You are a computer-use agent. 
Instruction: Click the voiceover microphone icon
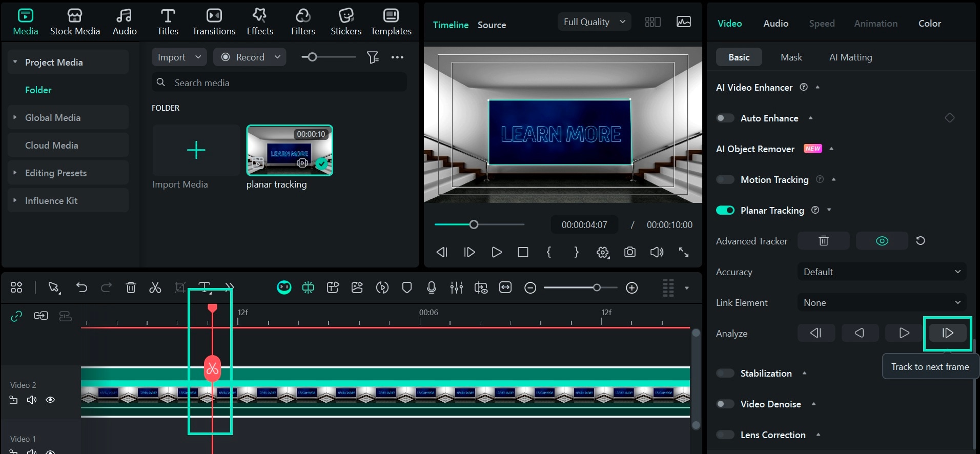click(431, 287)
